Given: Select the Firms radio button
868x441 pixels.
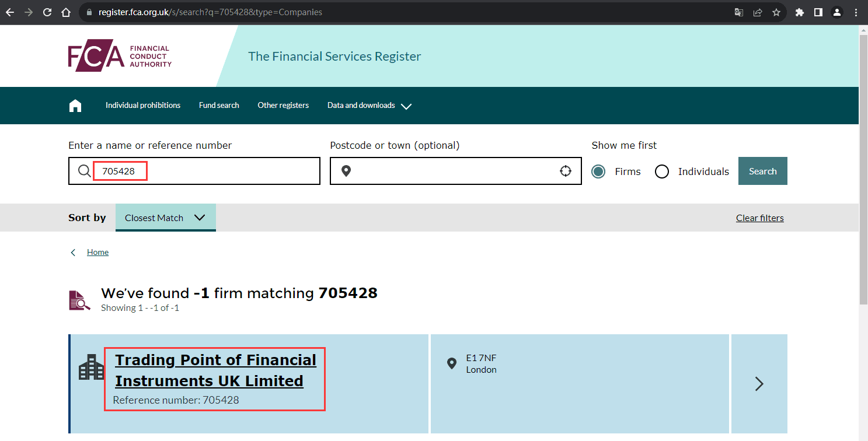Looking at the screenshot, I should (x=598, y=171).
